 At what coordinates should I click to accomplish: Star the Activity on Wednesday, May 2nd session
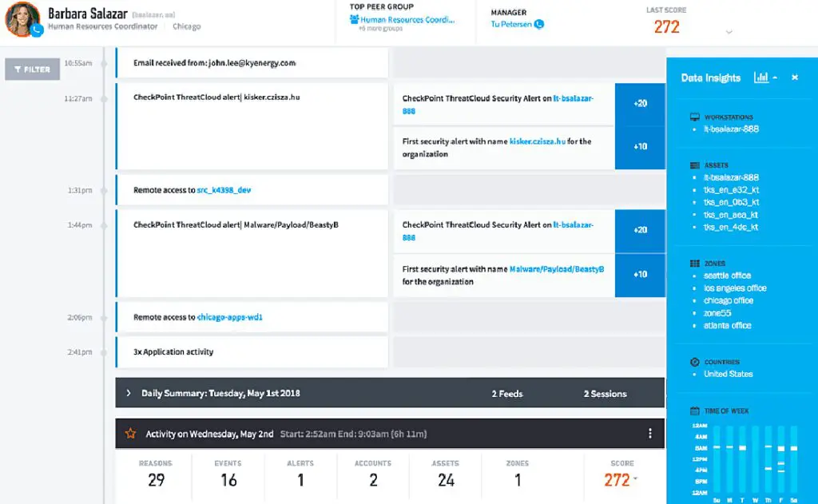[130, 434]
